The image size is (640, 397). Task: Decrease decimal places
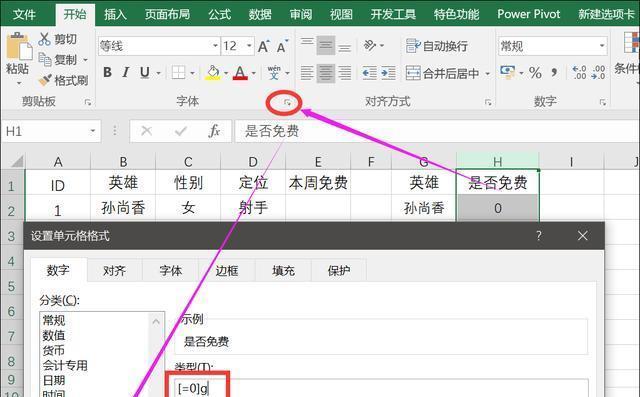[x=598, y=73]
